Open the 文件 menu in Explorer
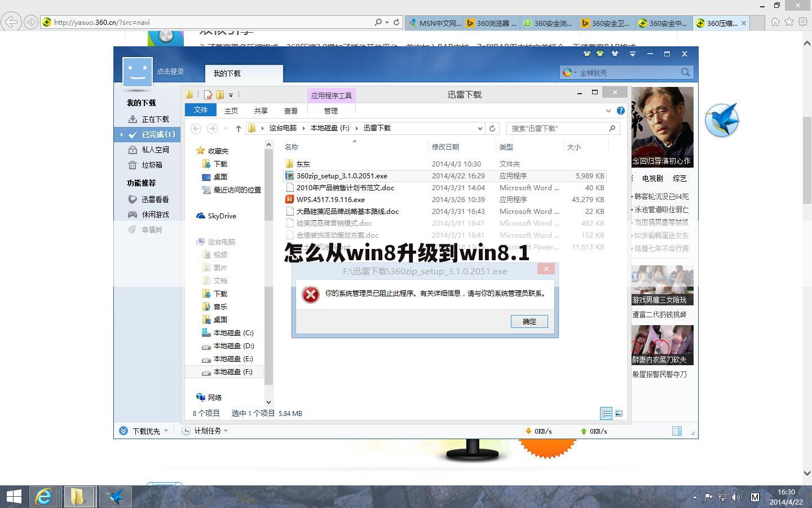812x508 pixels. click(201, 110)
